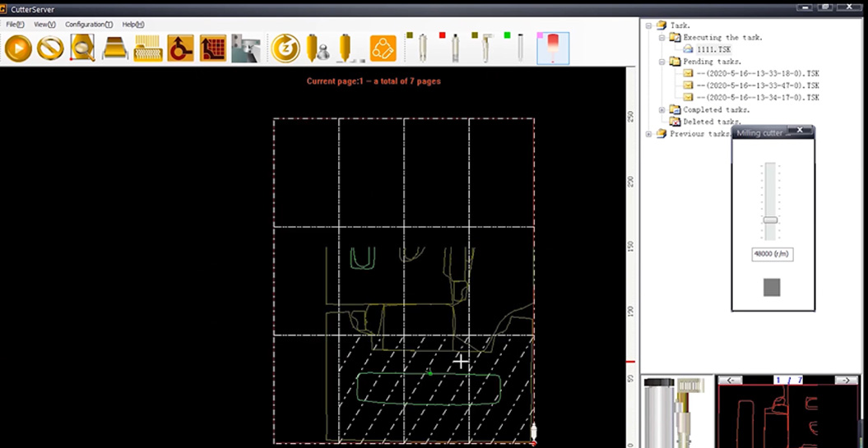Collapse the Pending tasks folder
Viewport: 868px width, 448px height.
(x=662, y=62)
